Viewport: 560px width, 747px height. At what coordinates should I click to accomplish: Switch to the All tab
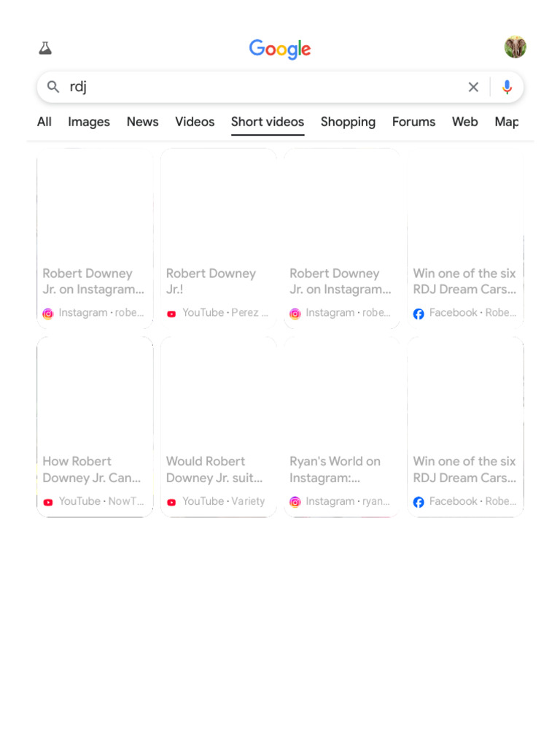[44, 122]
